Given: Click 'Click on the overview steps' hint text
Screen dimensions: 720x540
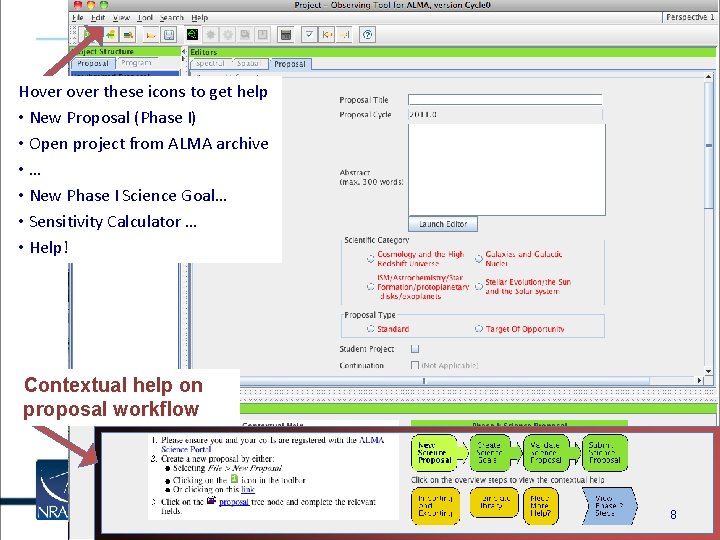Looking at the screenshot, I should [x=507, y=480].
